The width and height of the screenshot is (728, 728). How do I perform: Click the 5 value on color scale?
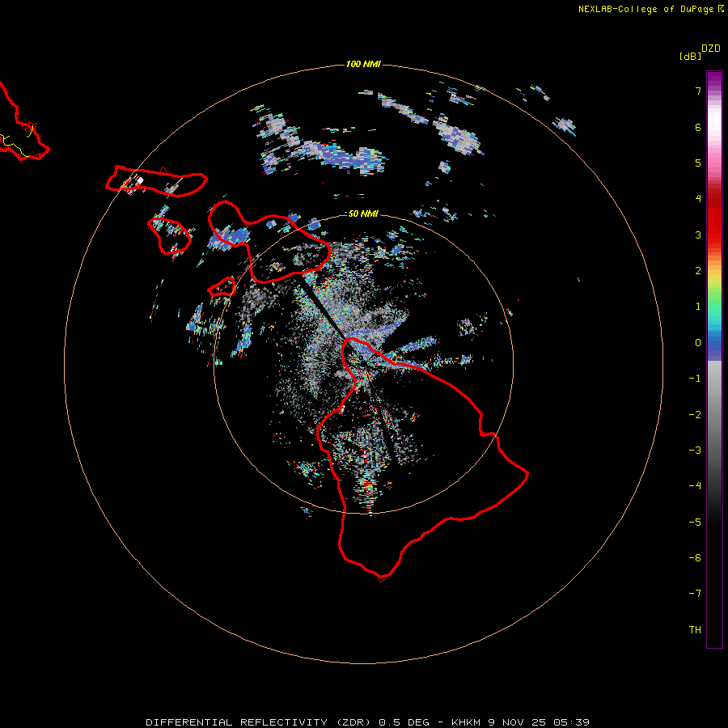pyautogui.click(x=698, y=163)
